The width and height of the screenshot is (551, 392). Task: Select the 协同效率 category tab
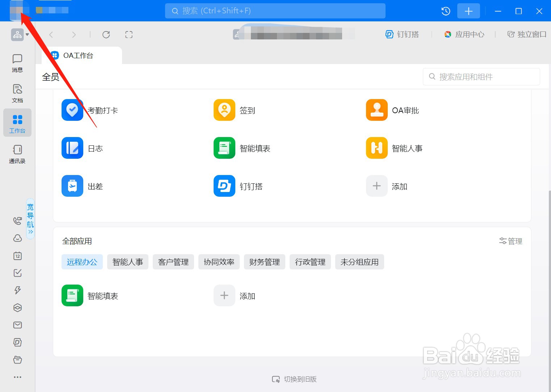tap(219, 262)
